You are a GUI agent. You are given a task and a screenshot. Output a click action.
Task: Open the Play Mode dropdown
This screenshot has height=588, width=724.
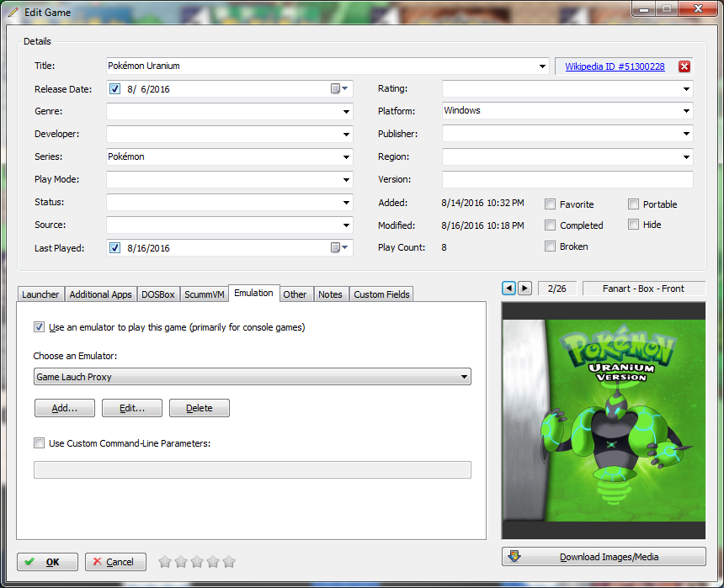(x=346, y=179)
